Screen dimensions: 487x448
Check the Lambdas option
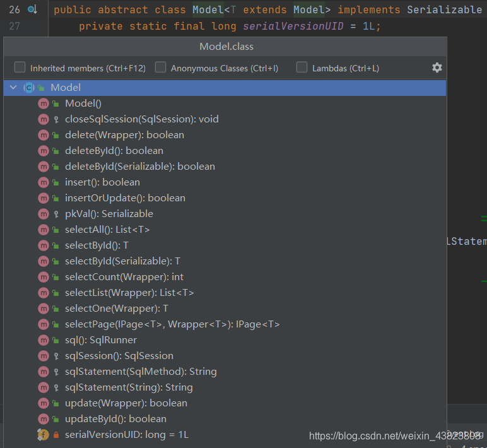[302, 67]
